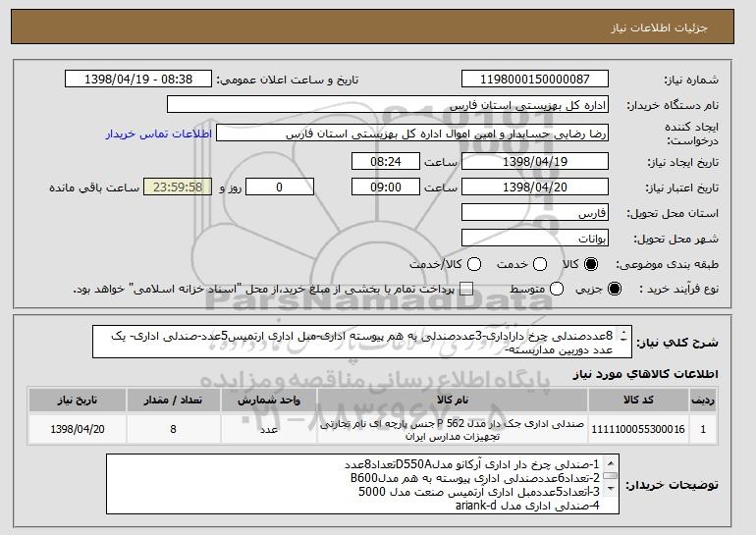Screen dimensions: 756x535
Task: Click the جزئیات اطلاعات نیاز page header
Action: point(659,27)
